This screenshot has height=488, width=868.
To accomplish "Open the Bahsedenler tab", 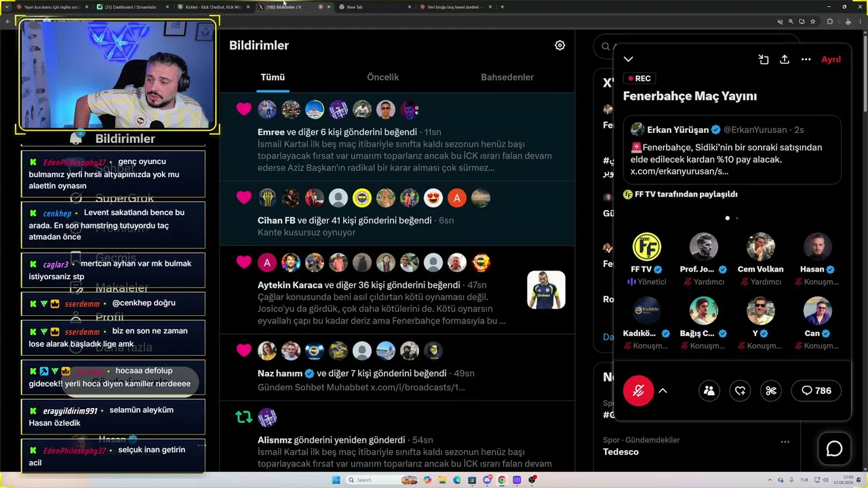I will tap(507, 77).
